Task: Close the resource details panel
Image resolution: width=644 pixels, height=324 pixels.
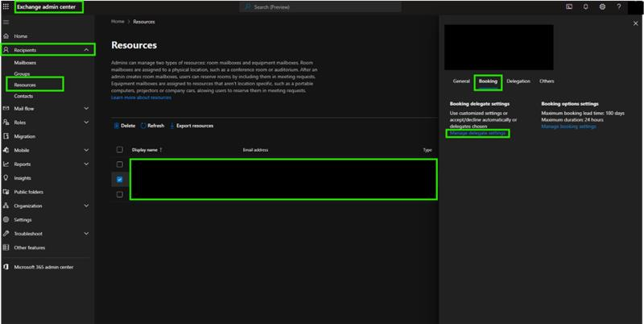Action: 636,24
